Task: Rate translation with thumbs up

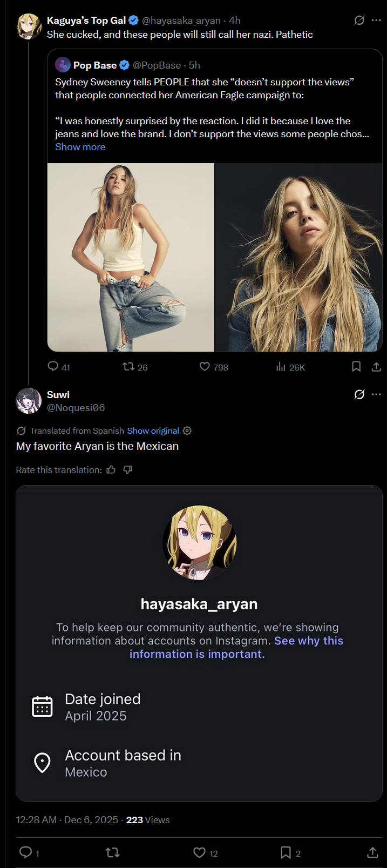Action: coord(111,470)
